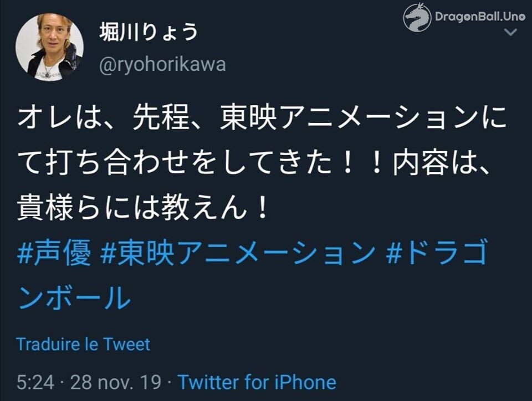This screenshot has height=401, width=532.
Task: Click the 28 nov. 19 date
Action: (115, 382)
